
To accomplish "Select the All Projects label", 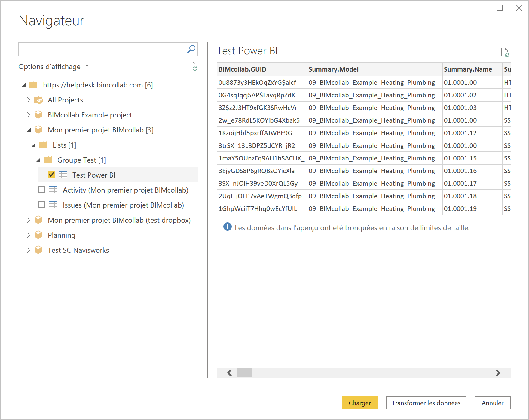I will pos(65,100).
